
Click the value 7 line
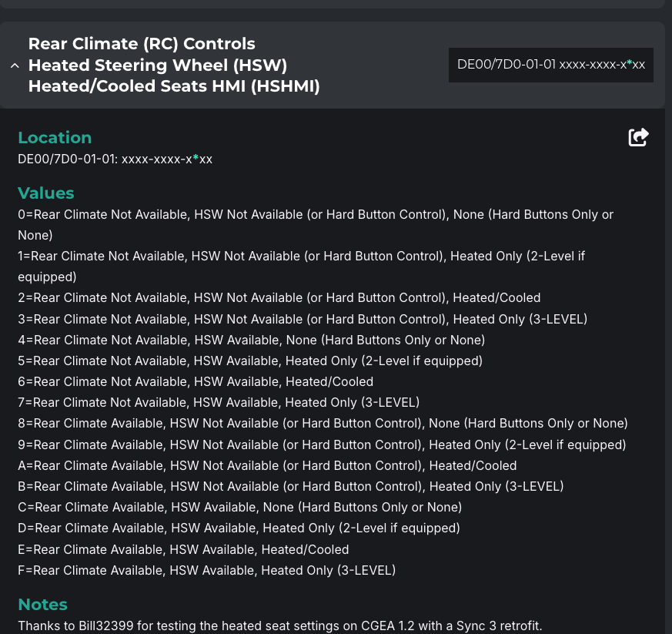(x=219, y=403)
